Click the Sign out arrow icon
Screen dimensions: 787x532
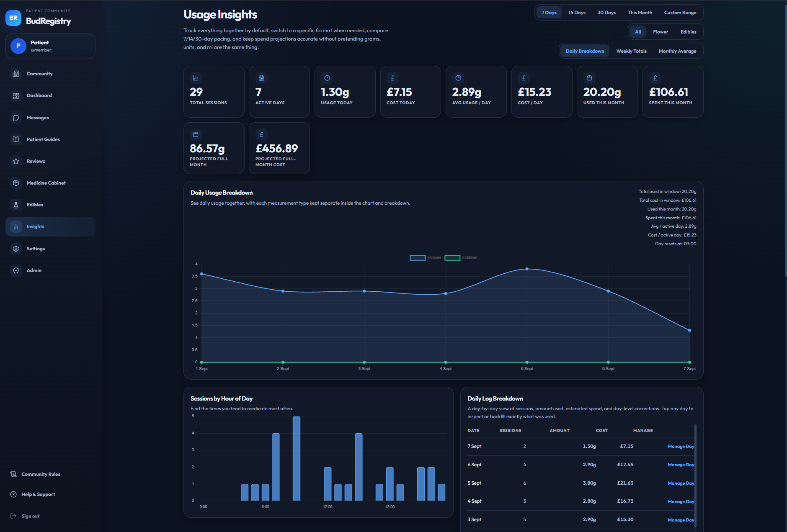(x=13, y=516)
